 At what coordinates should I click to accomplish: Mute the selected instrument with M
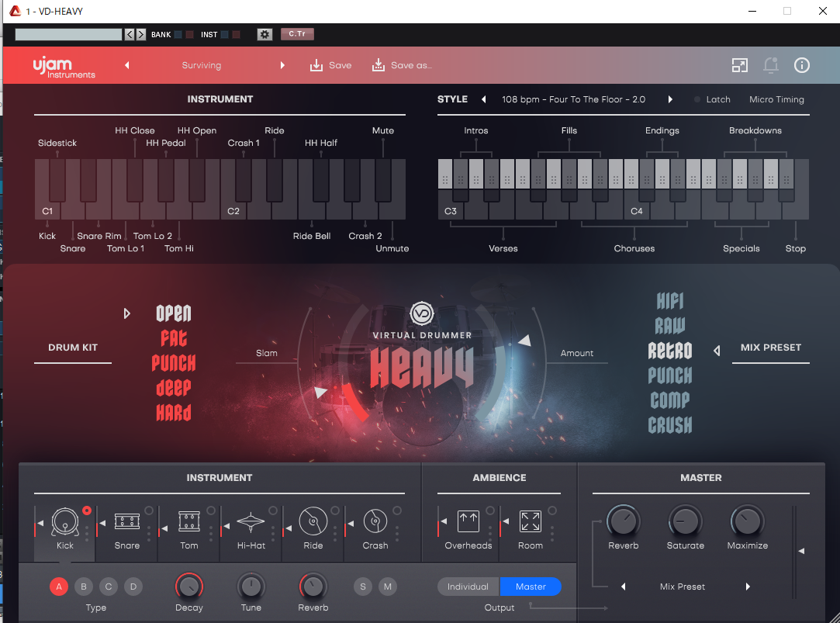click(387, 587)
